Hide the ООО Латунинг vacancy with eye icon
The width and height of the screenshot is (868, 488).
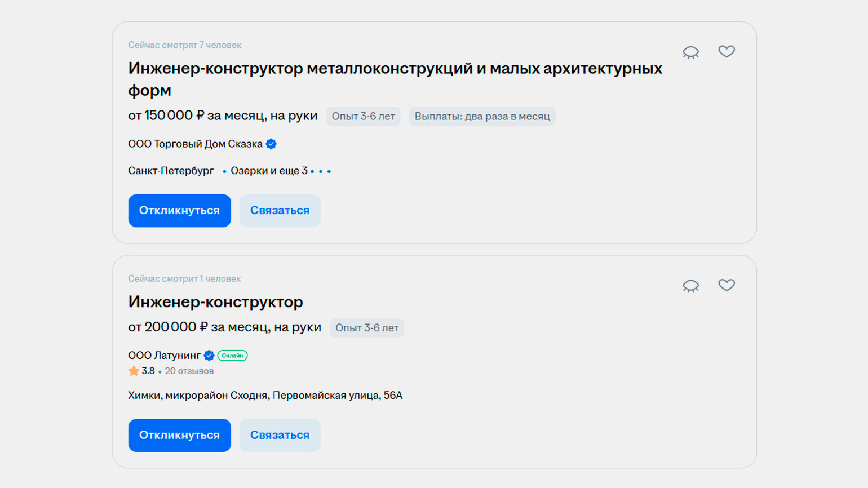[690, 286]
